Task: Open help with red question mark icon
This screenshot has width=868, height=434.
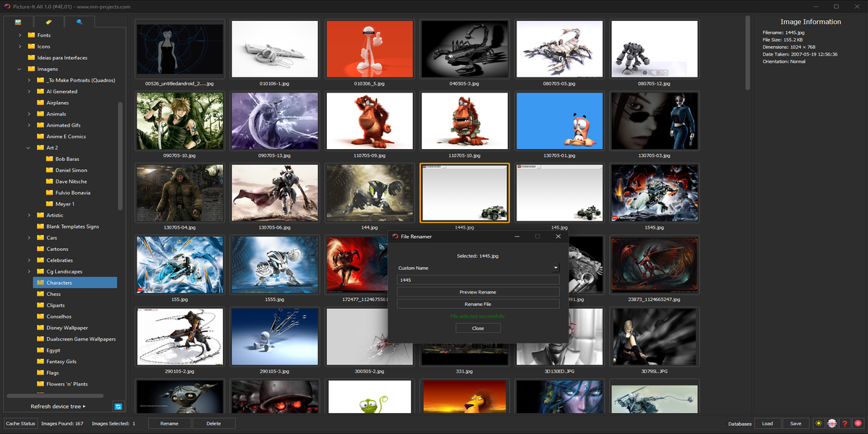Action: pos(845,423)
